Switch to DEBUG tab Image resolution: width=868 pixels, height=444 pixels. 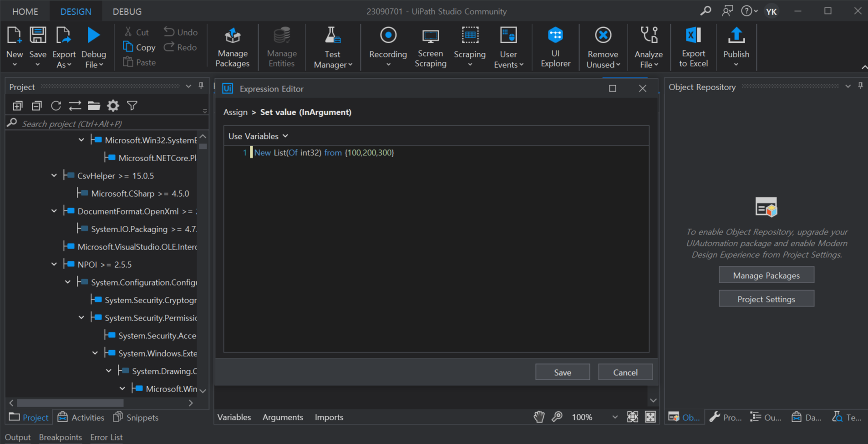(127, 11)
